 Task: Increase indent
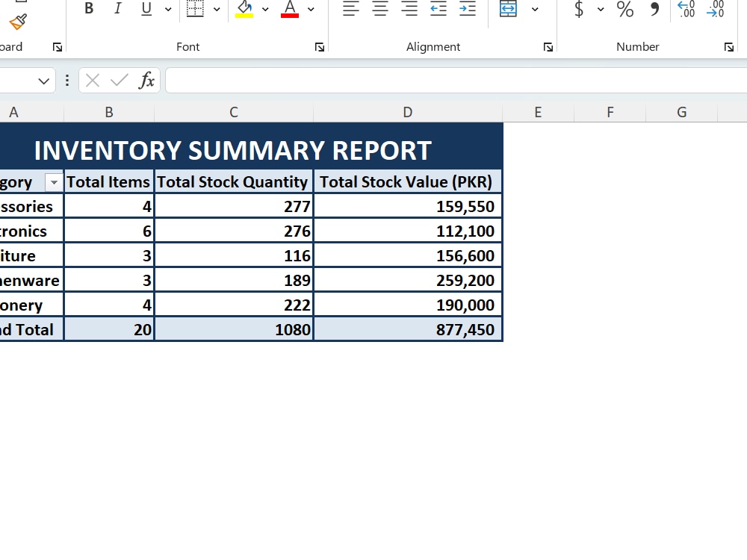pyautogui.click(x=468, y=8)
